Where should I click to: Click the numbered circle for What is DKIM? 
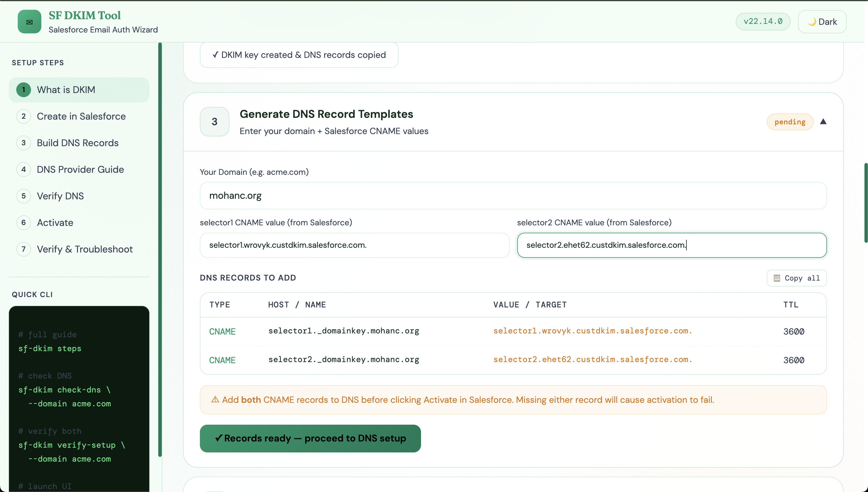[23, 89]
